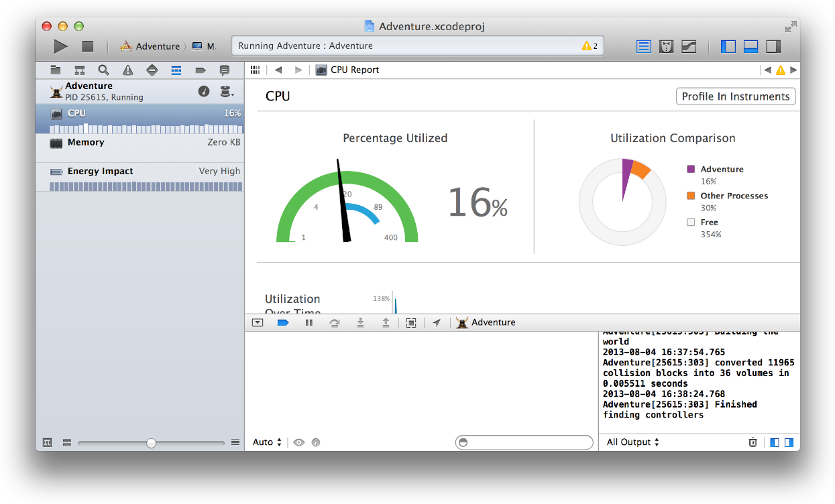The height and width of the screenshot is (504, 835).
Task: Click the jump bar yellow warning icon
Action: point(780,70)
